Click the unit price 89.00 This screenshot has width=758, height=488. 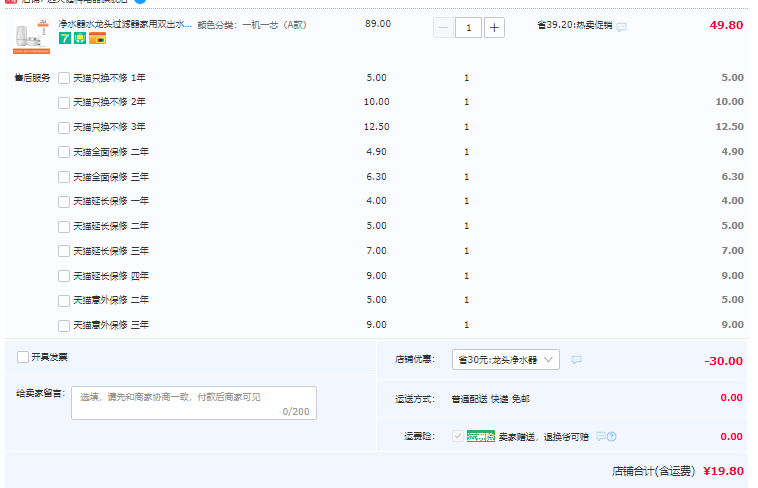378,24
